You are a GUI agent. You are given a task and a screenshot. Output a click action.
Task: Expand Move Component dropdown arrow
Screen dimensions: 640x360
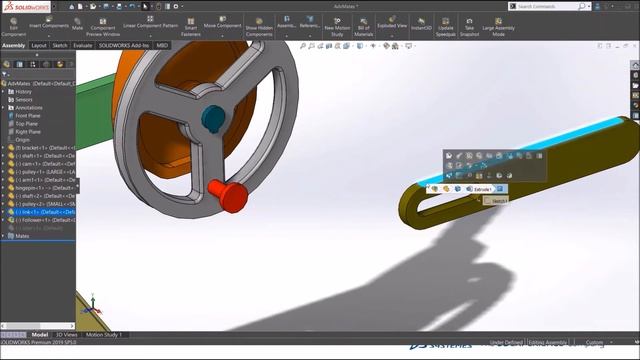tap(222, 36)
